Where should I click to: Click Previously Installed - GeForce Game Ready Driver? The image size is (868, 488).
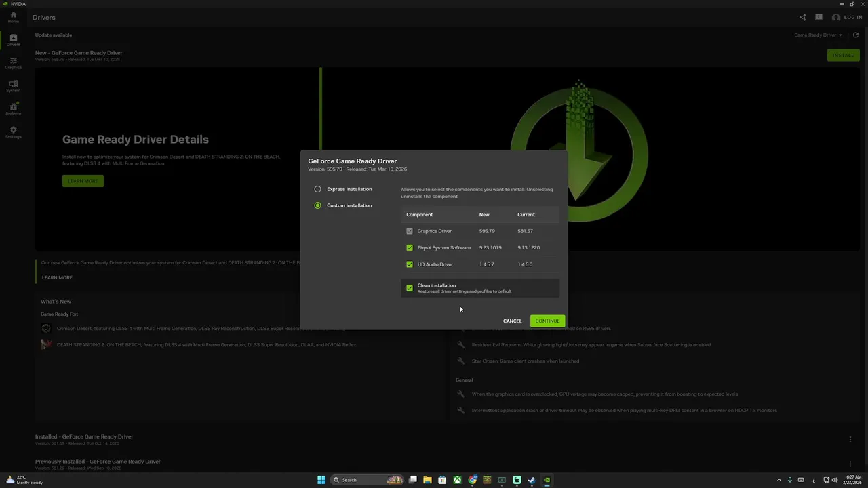(x=98, y=462)
